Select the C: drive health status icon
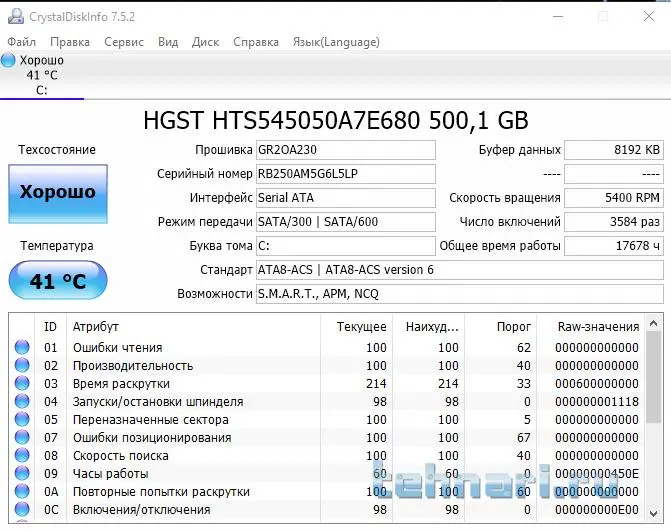This screenshot has height=531, width=671. click(8, 60)
